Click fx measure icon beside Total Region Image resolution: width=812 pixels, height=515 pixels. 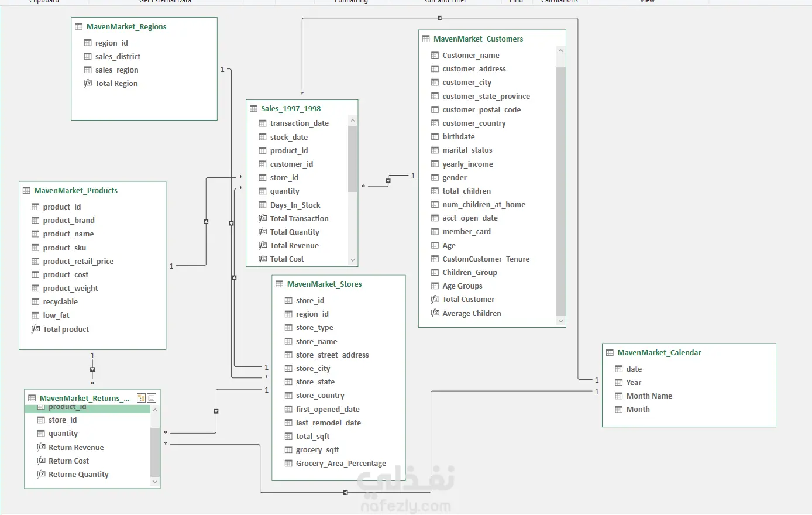click(88, 83)
